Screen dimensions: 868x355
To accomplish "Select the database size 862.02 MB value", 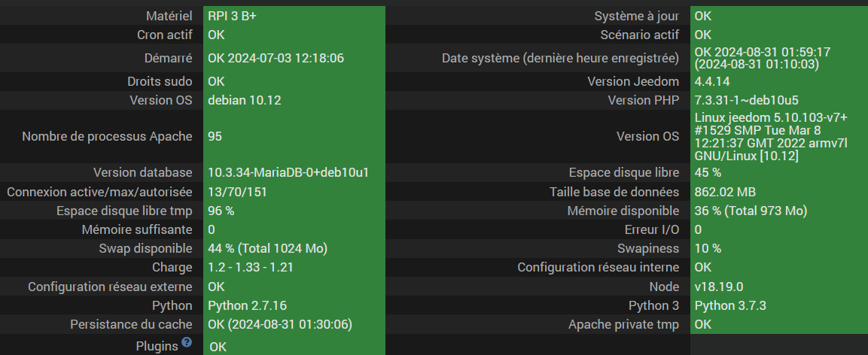I will pos(725,192).
